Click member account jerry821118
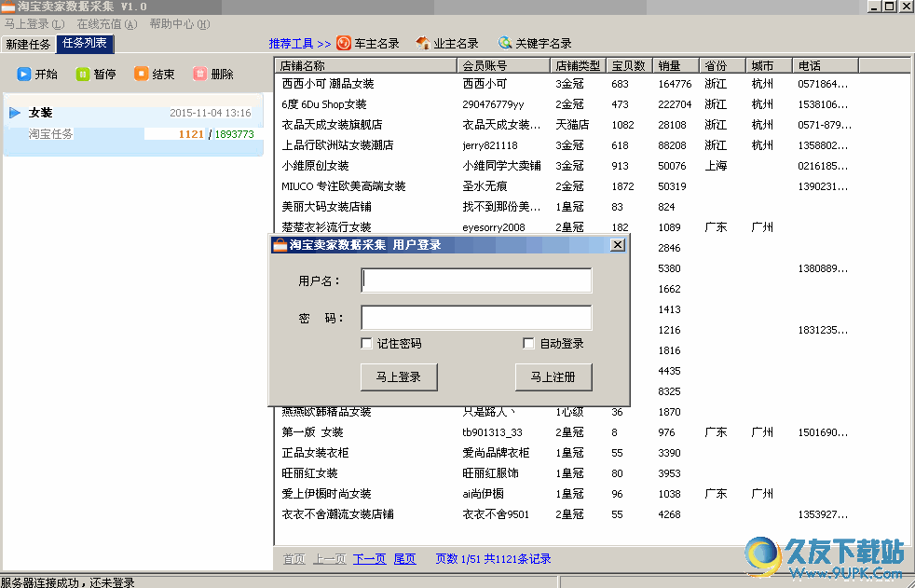Screen dimensions: 915x588 pos(489,145)
